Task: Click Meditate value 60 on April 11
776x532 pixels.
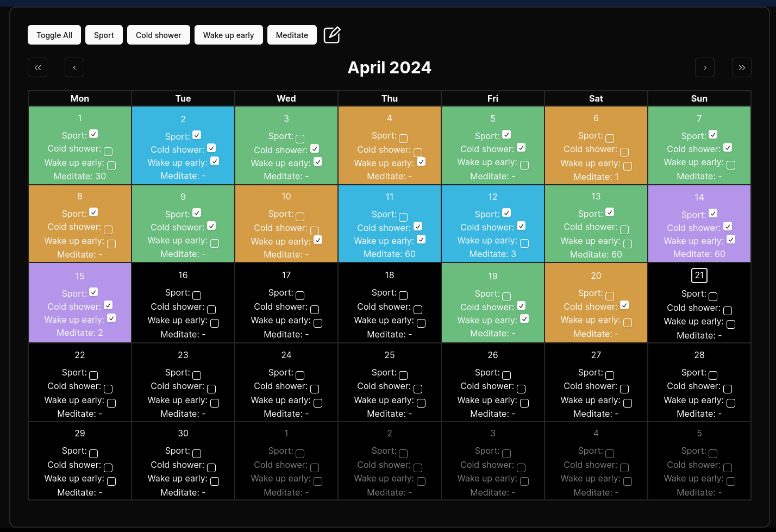Action: 410,254
